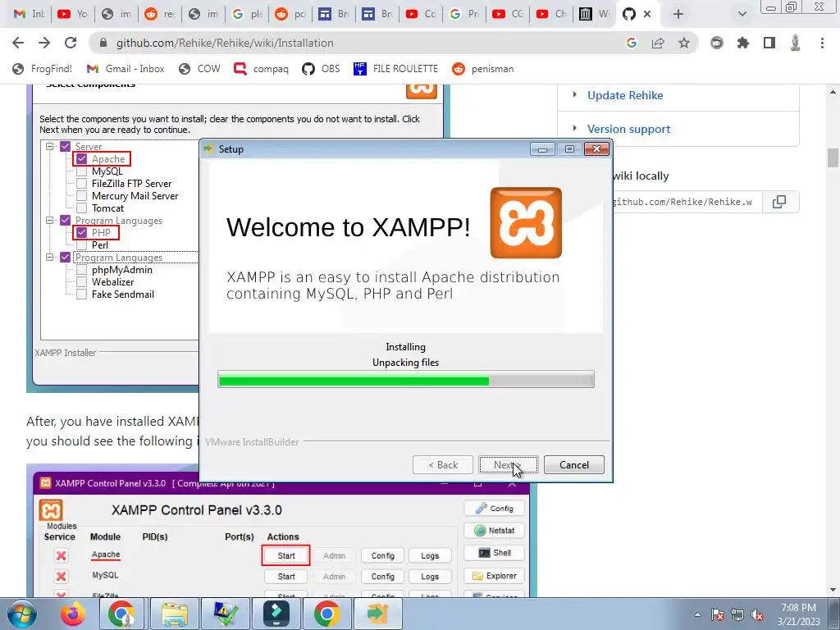Open the Chrome three-dot menu
840x630 pixels.
[x=822, y=43]
